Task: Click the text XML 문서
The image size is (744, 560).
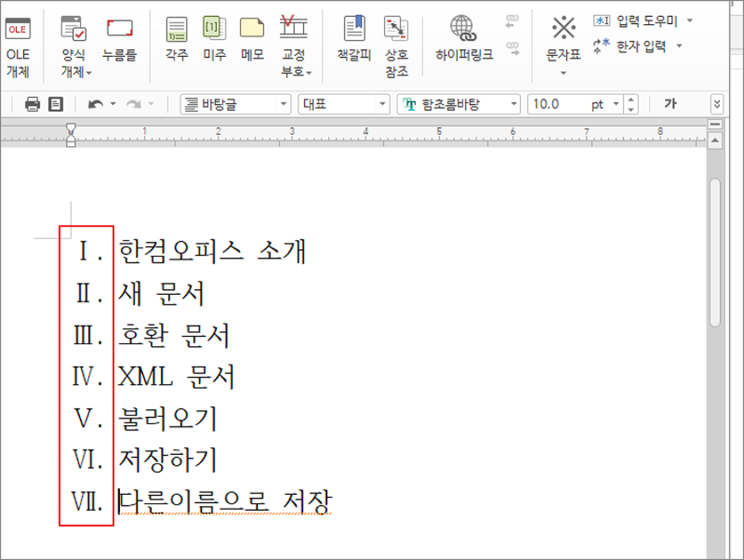Action: click(x=177, y=378)
